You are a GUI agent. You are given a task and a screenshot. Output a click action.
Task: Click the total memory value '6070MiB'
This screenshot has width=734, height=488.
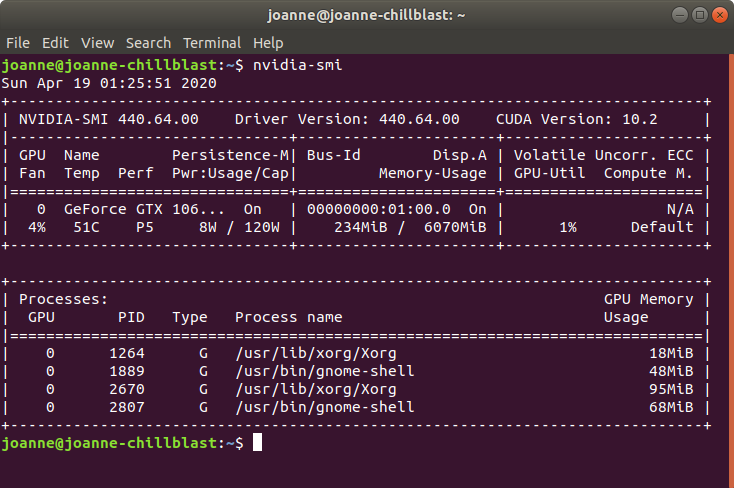[x=455, y=228]
